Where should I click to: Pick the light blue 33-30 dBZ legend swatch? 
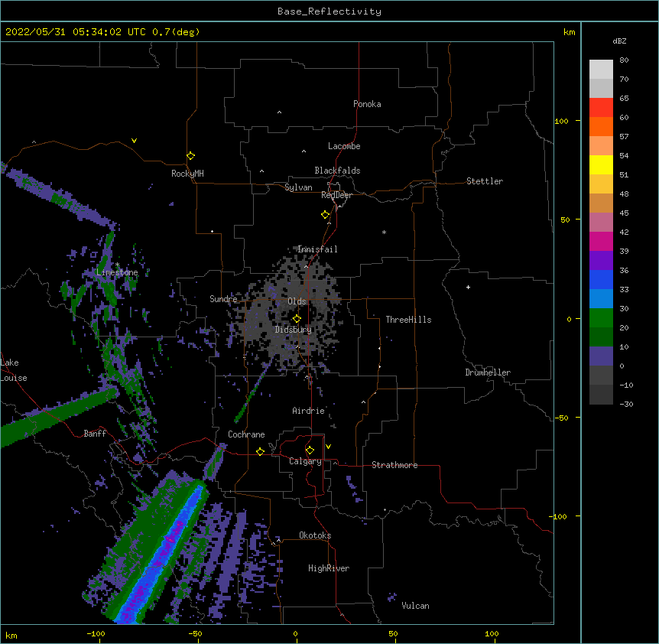pyautogui.click(x=601, y=298)
